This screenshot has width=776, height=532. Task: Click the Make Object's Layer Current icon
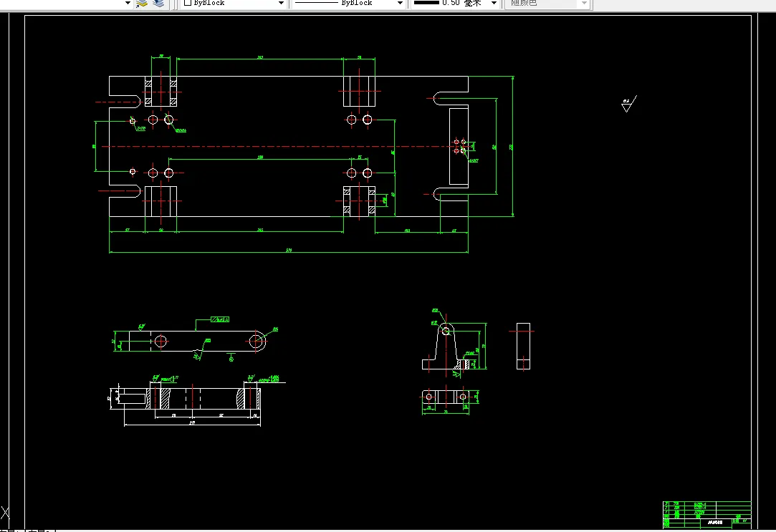click(x=142, y=3)
